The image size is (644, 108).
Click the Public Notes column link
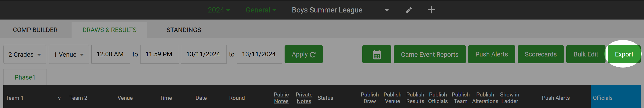pos(281,98)
